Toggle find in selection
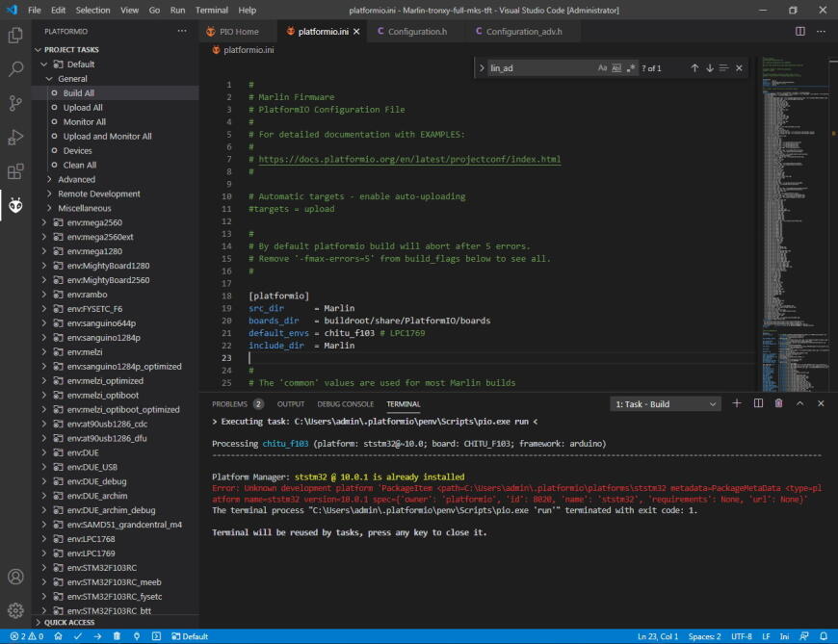This screenshot has height=644, width=838. pos(723,67)
